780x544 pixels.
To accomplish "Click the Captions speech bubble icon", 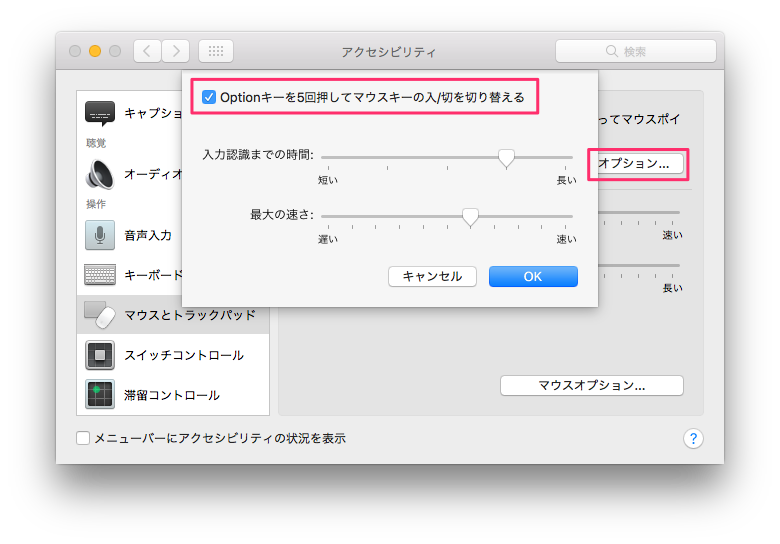I will click(99, 113).
